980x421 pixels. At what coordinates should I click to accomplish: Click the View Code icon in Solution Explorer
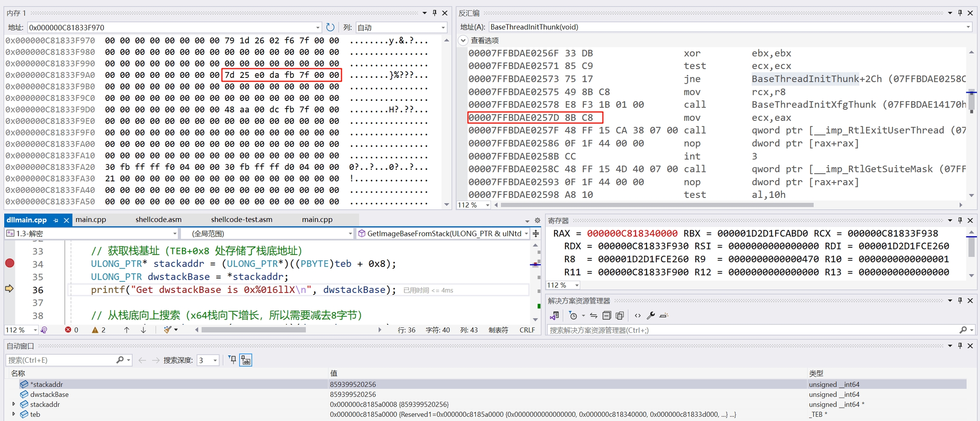point(637,315)
